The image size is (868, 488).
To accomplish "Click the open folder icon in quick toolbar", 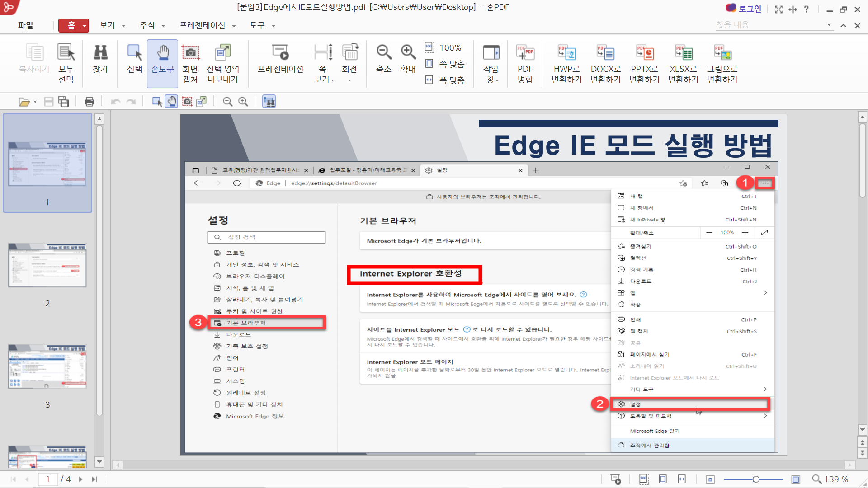I will click(24, 102).
